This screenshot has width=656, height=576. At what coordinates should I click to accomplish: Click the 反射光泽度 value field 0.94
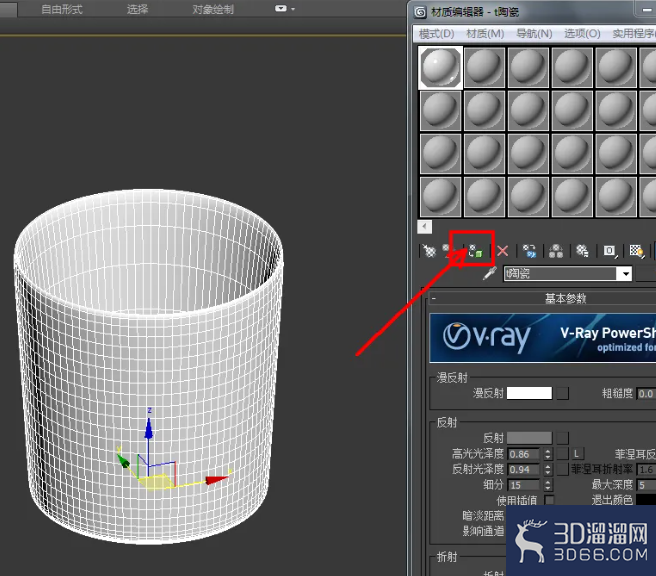[523, 470]
